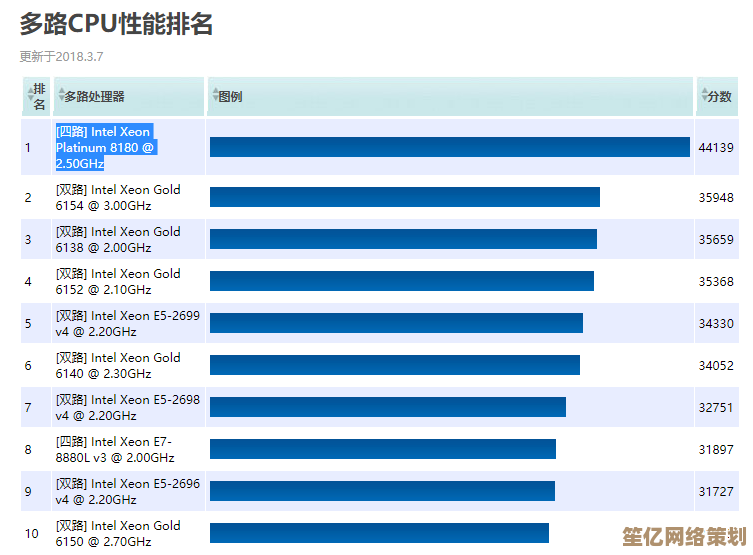
Task: Click the score value 34330
Action: [x=716, y=324]
